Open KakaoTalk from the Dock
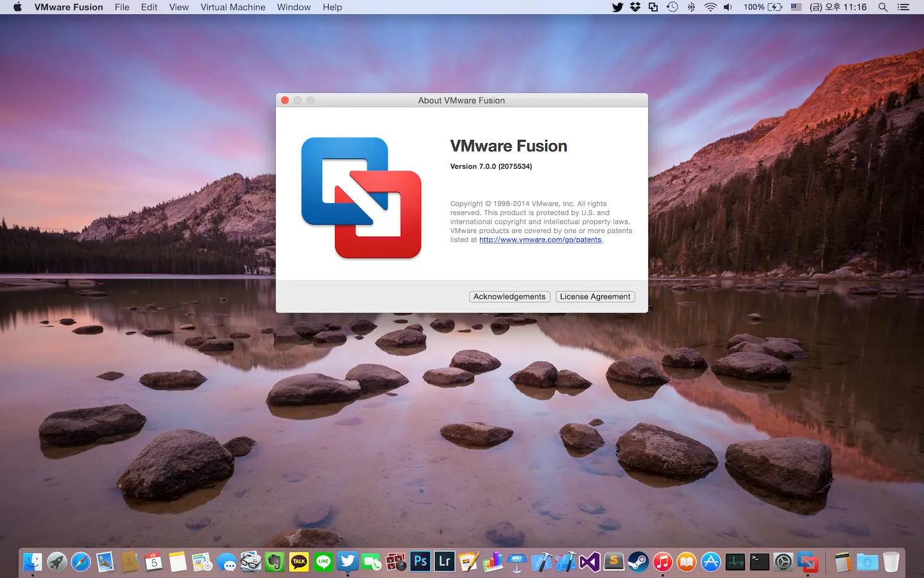Screen dimensions: 924x578 tap(298, 561)
